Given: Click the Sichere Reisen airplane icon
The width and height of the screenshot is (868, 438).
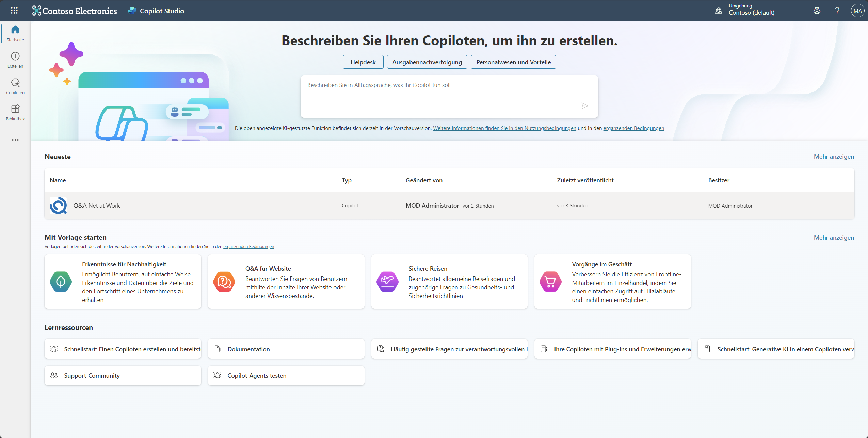Looking at the screenshot, I should [387, 282].
